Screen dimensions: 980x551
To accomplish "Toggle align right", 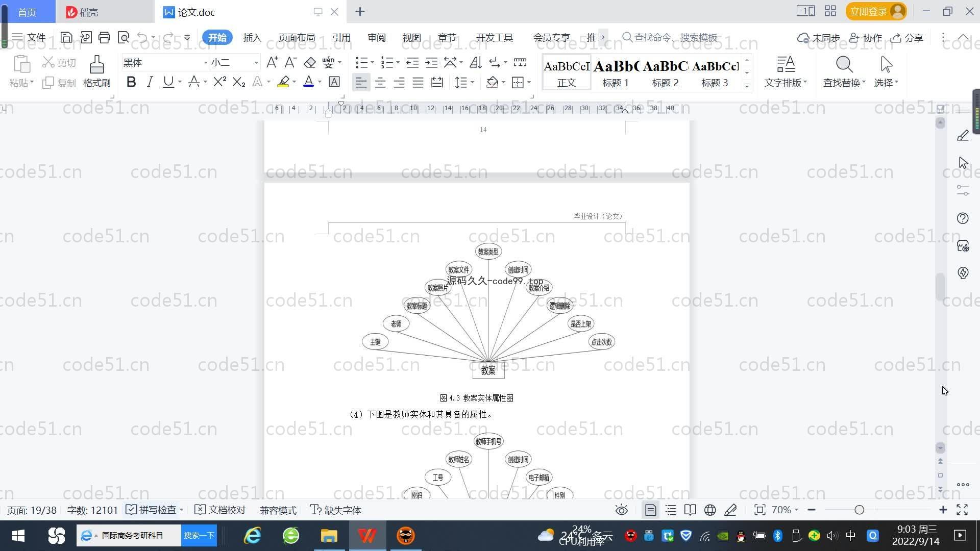I will 399,82.
